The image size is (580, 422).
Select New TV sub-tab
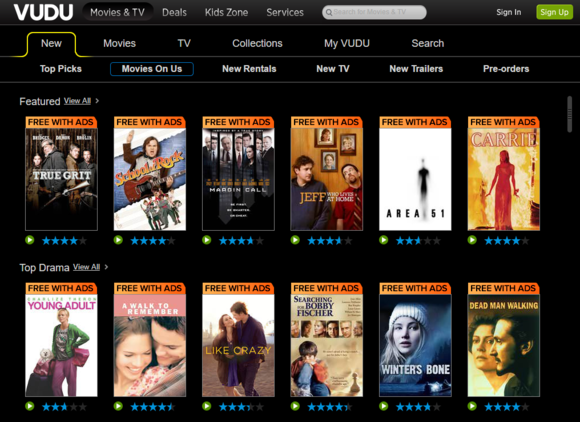(333, 69)
